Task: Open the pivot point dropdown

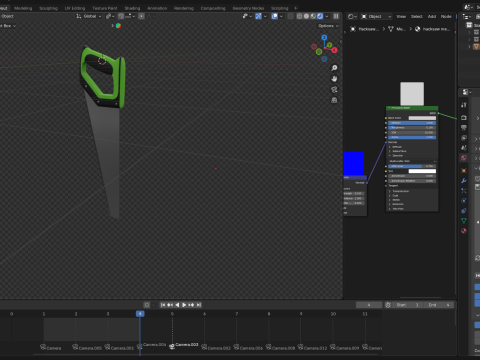Action: click(110, 16)
